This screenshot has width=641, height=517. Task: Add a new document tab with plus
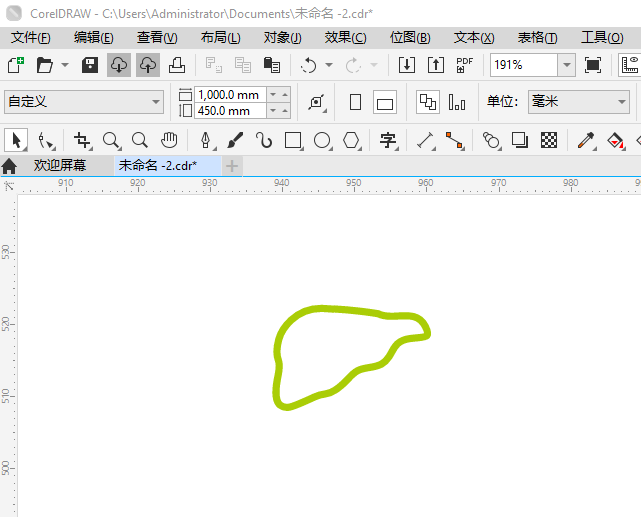point(232,166)
